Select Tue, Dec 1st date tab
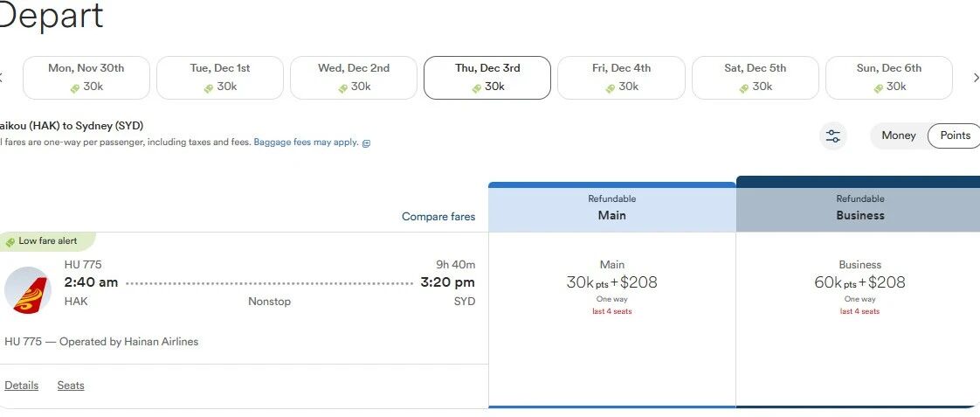The width and height of the screenshot is (980, 417). click(x=220, y=78)
